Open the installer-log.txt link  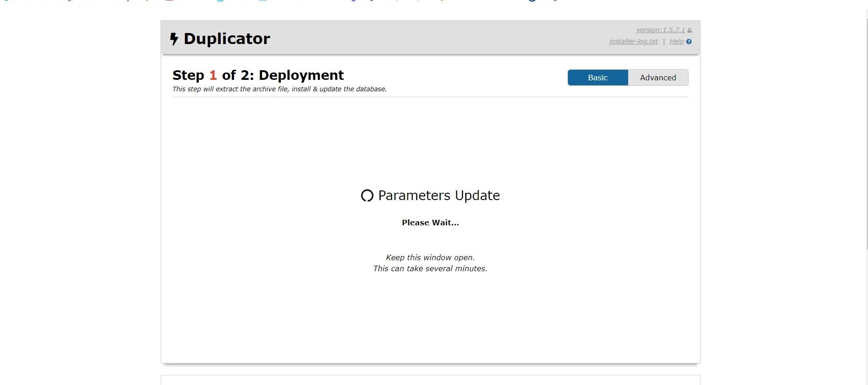click(x=633, y=41)
